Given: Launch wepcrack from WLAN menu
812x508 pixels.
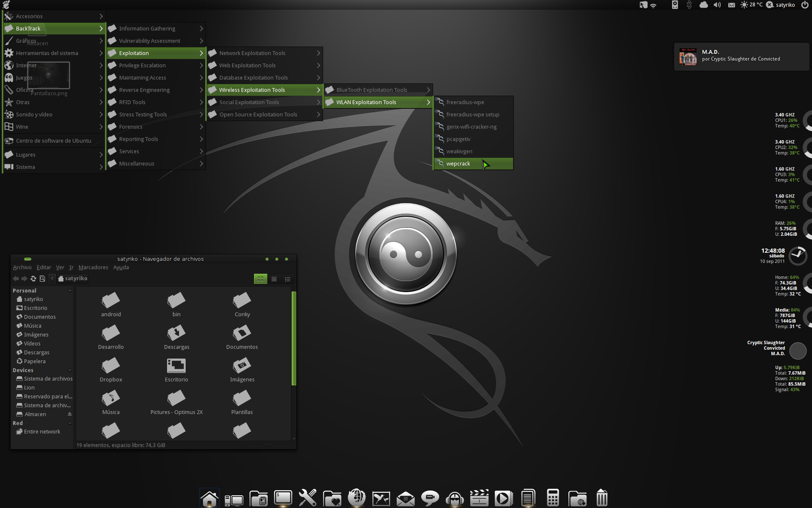Looking at the screenshot, I should (474, 163).
